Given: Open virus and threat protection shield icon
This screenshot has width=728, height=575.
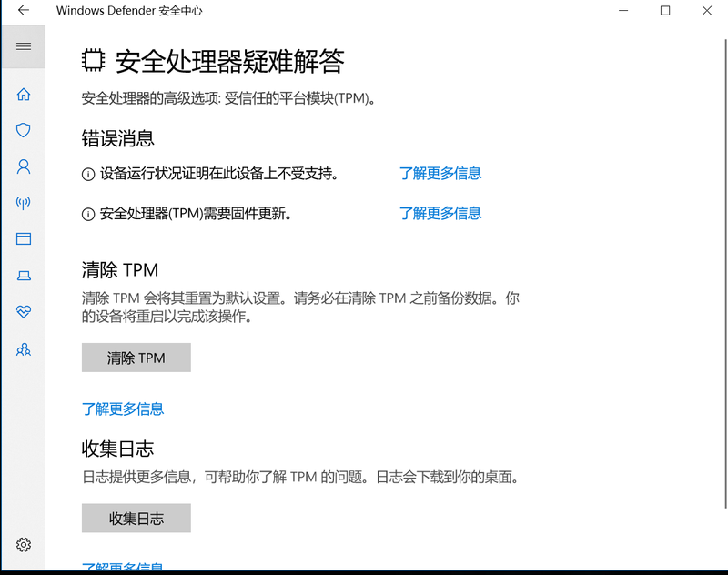Looking at the screenshot, I should coord(24,130).
